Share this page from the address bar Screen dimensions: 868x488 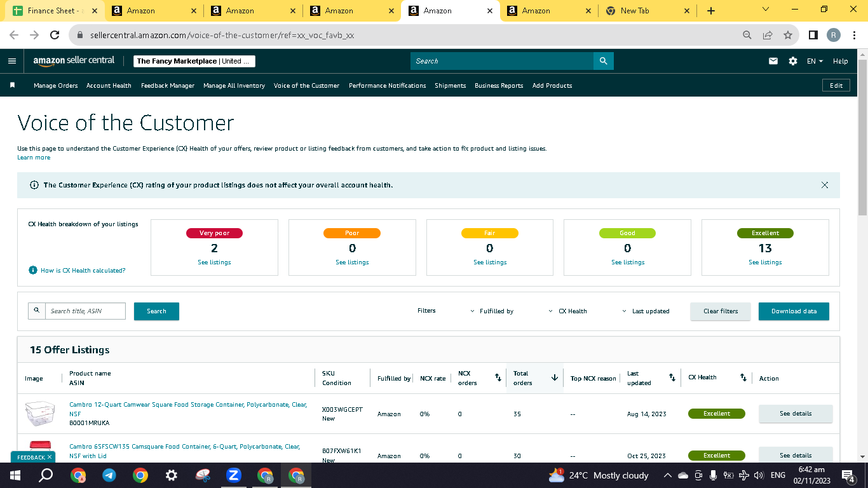(768, 35)
